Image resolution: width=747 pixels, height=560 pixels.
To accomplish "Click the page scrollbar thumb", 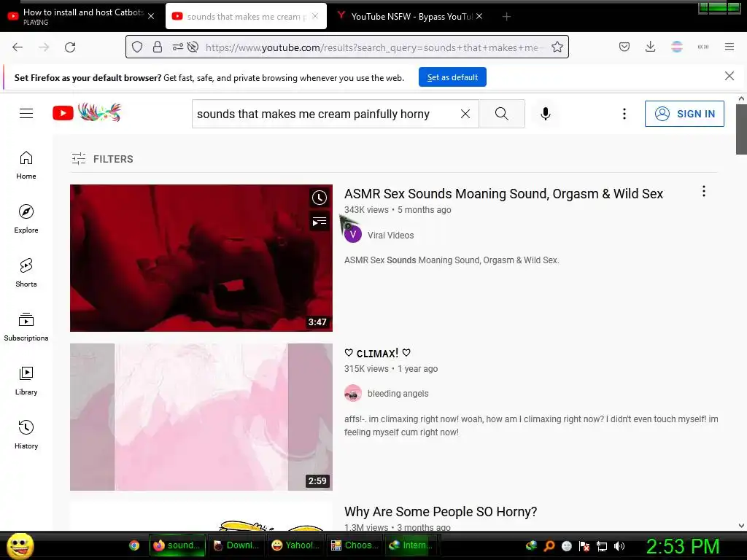I will pos(741,130).
